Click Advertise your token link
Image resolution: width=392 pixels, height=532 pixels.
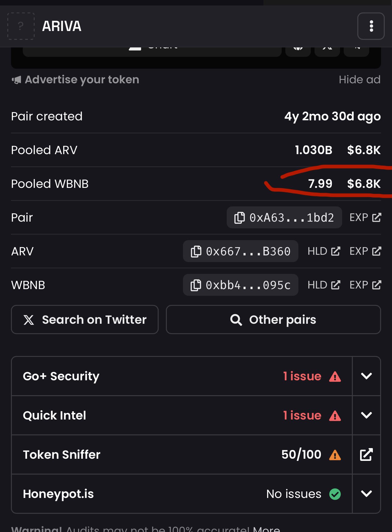[75, 80]
